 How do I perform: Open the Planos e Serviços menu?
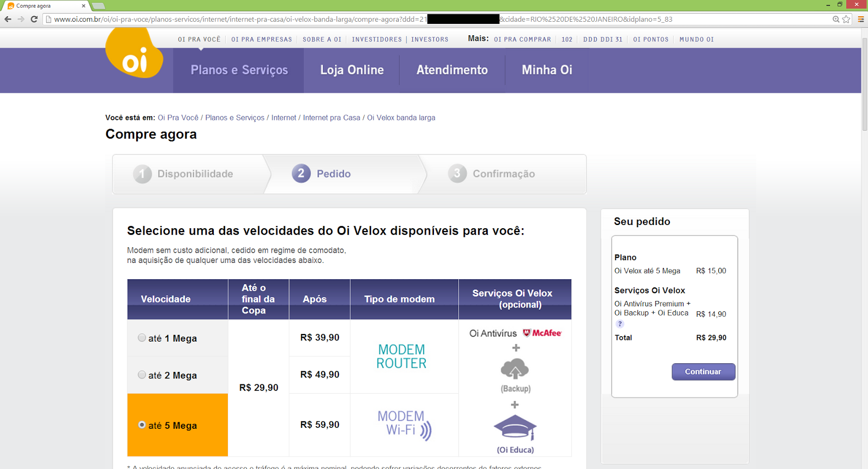[x=239, y=70]
